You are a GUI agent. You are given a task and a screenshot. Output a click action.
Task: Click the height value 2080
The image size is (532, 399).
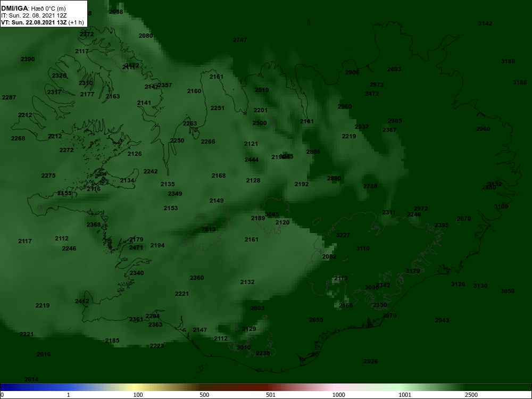click(146, 36)
